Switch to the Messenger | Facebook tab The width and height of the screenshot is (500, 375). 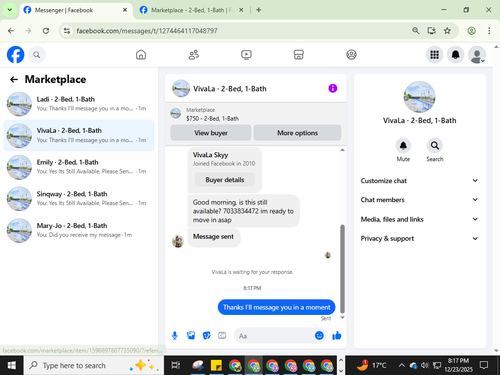[x=76, y=10]
